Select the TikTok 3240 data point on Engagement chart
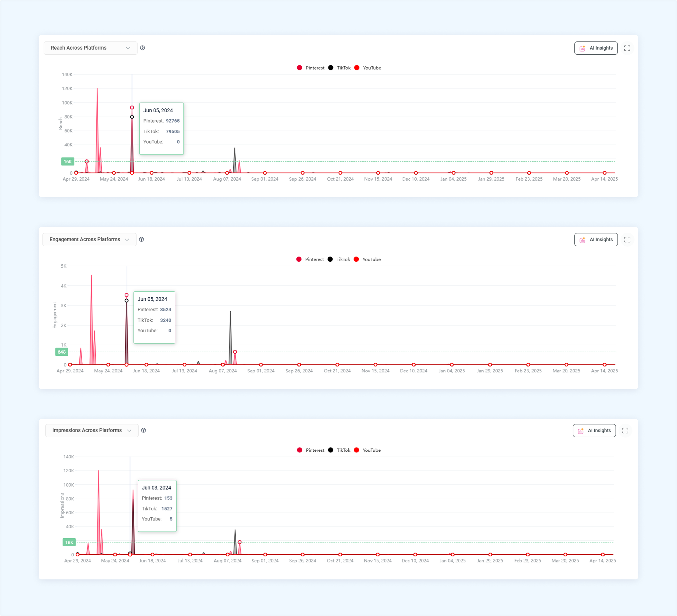The image size is (677, 616). coord(127,301)
